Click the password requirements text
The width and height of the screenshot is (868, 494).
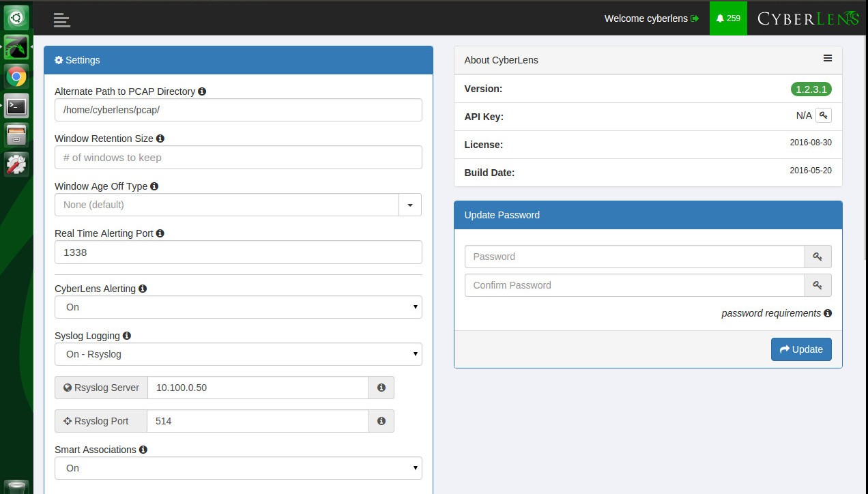(771, 313)
